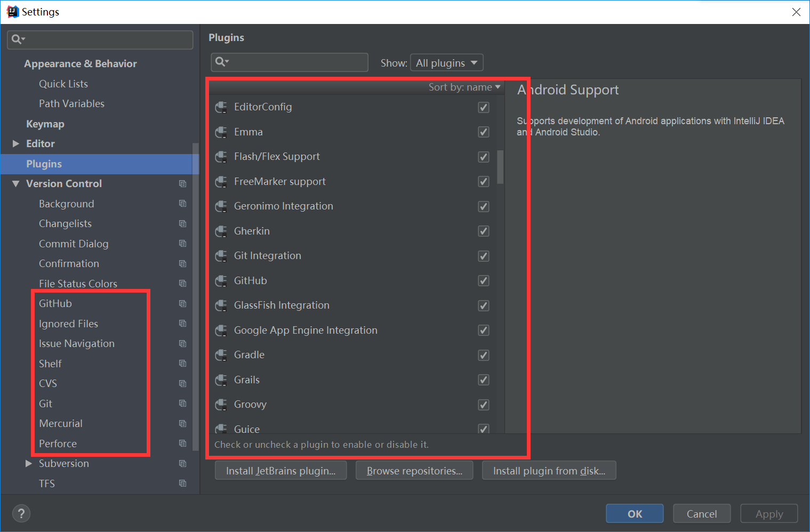Open the Perforce settings entry
The height and width of the screenshot is (532, 810).
pos(58,444)
